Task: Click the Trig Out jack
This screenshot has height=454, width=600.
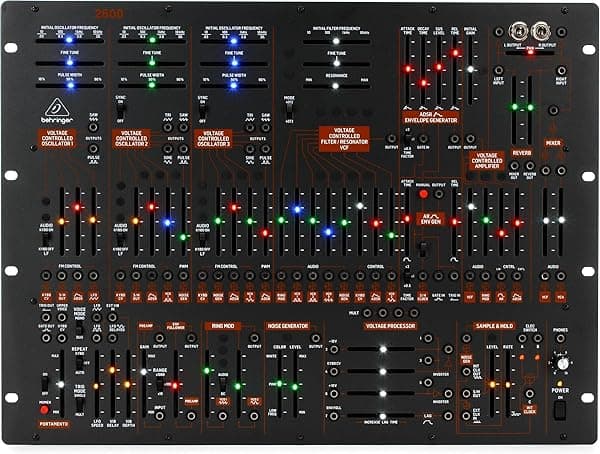Action: coord(46,317)
